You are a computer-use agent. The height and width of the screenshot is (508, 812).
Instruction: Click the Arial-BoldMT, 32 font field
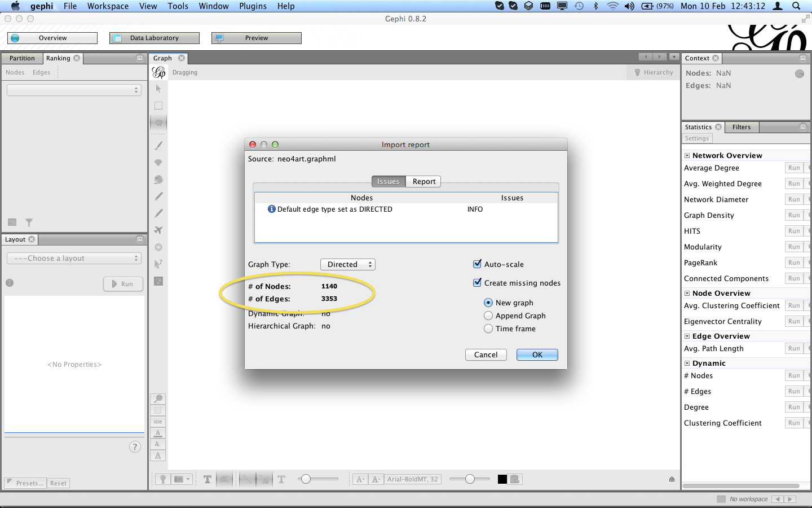[413, 479]
